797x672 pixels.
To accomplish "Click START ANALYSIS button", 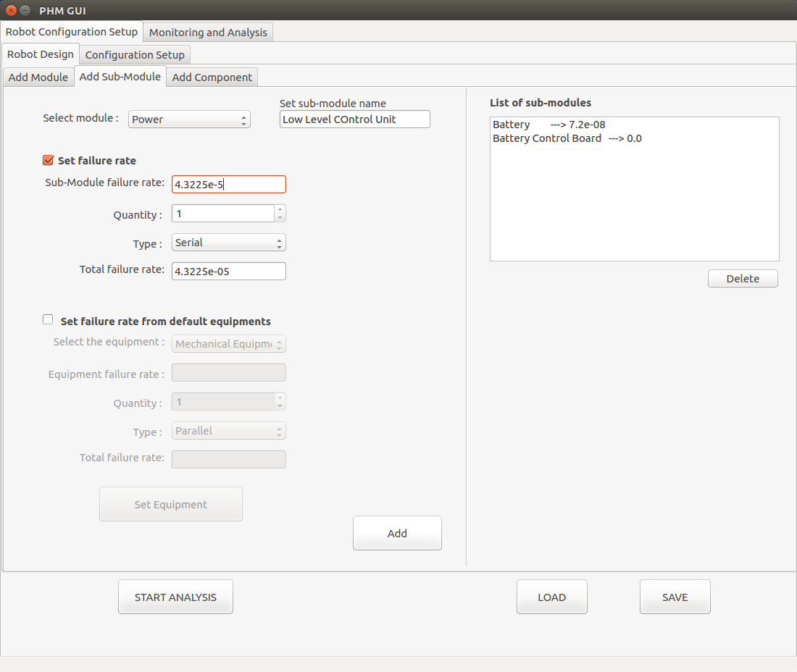I will (175, 597).
